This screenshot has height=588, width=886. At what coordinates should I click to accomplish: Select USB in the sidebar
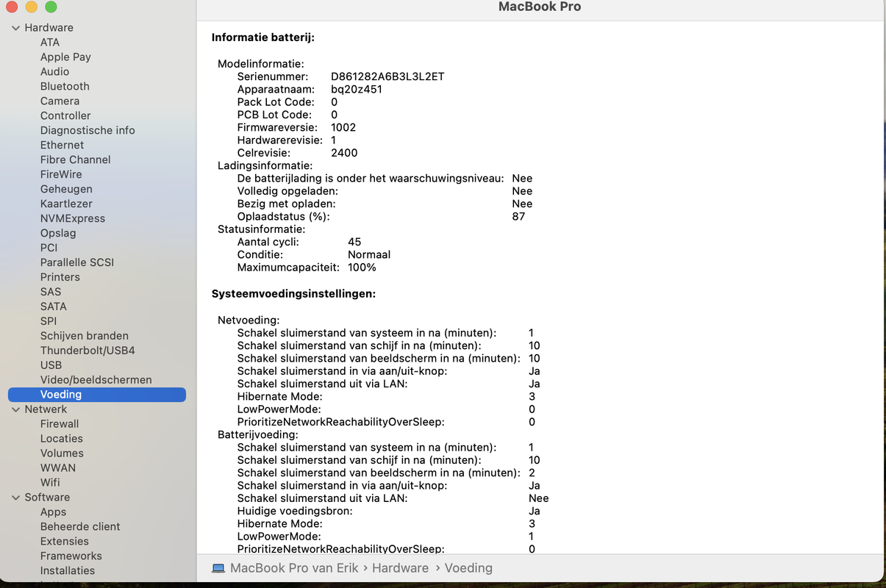51,365
